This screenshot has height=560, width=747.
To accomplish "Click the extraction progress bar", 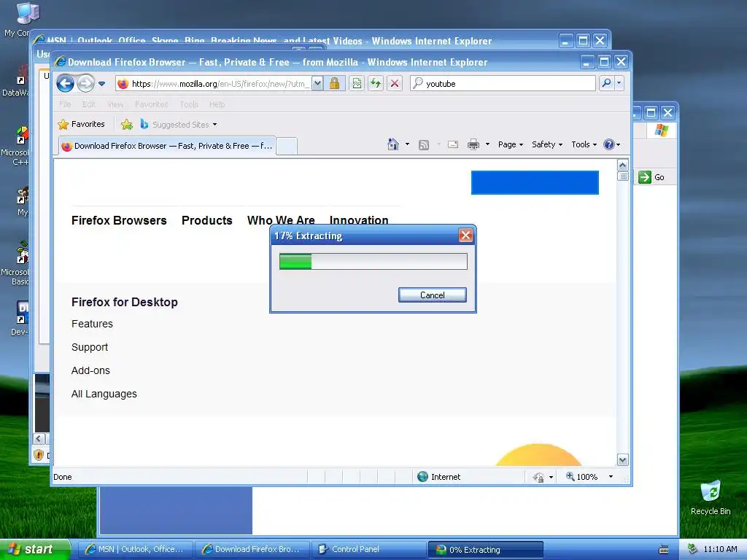I will click(x=373, y=262).
